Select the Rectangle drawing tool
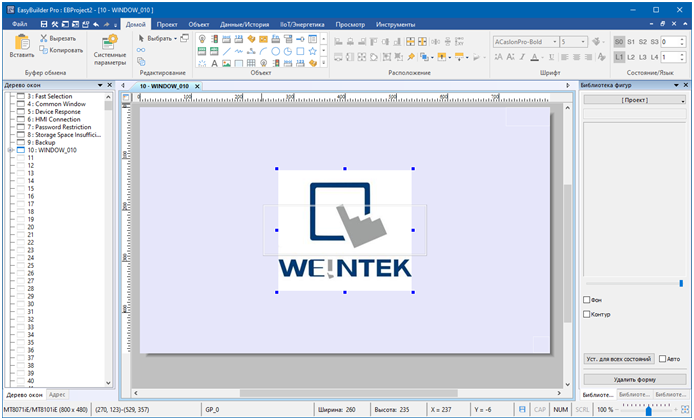Screen dimensions: 694x420 coord(300,51)
